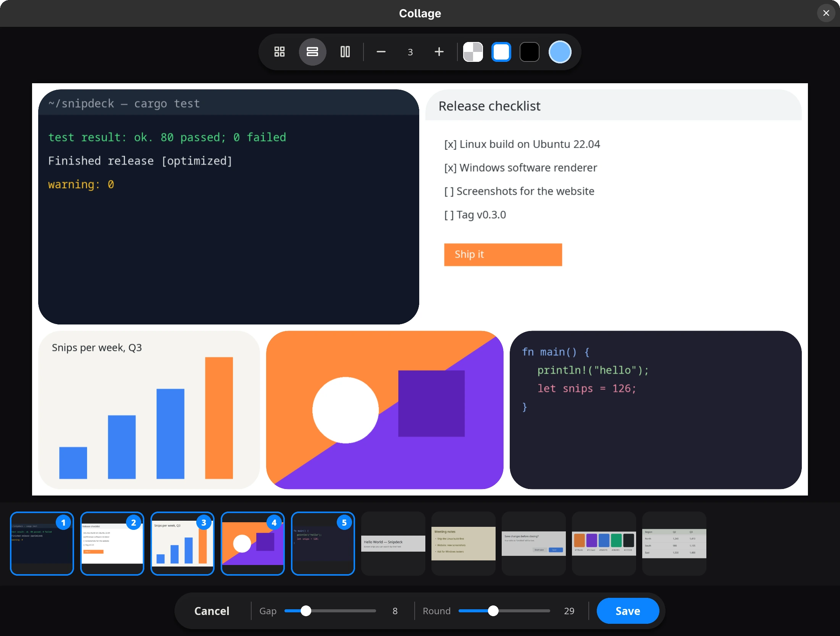Deselect thumbnail 2 Release checklist
The width and height of the screenshot is (840, 636).
tap(112, 544)
